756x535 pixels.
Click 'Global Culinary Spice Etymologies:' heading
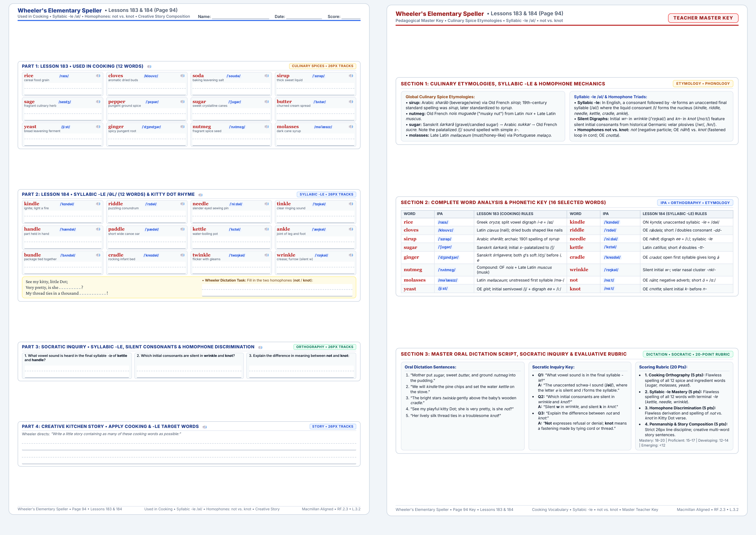point(440,97)
